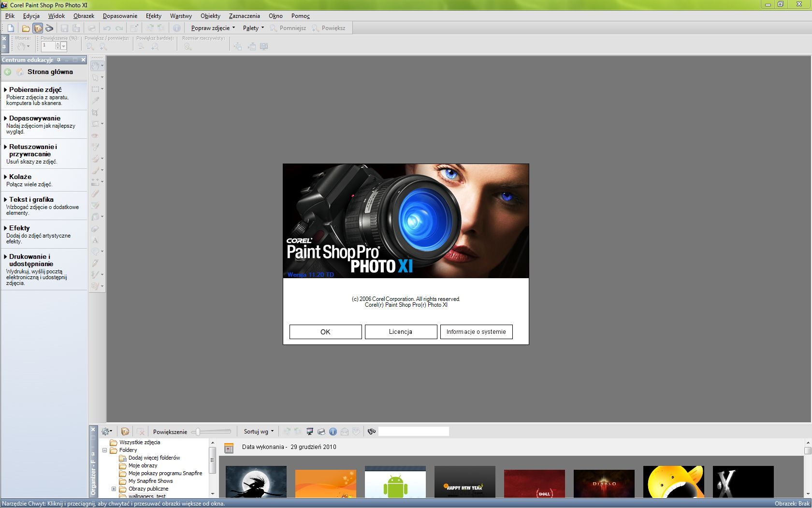Click the Dodaj więcej folderów item

(x=154, y=458)
